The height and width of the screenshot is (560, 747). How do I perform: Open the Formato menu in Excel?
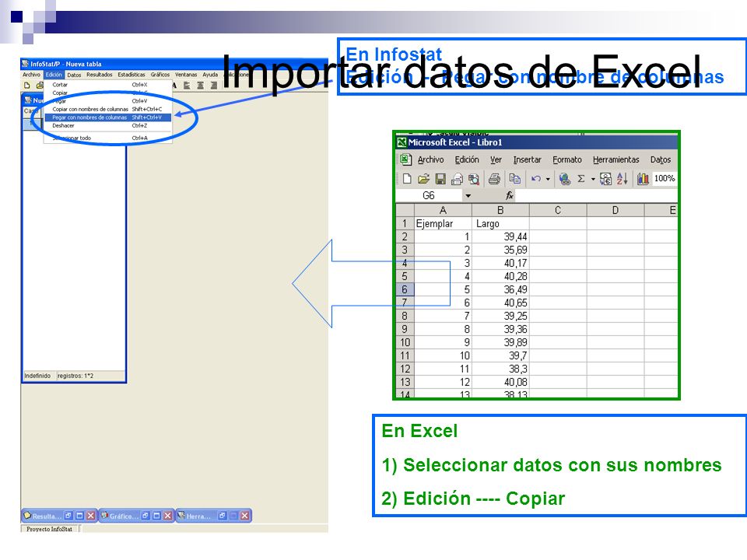(567, 160)
